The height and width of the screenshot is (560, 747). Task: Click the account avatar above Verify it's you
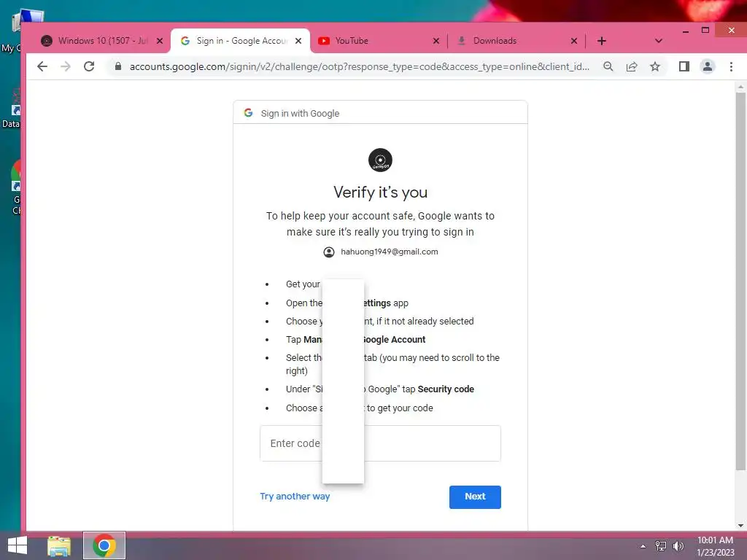pos(380,160)
